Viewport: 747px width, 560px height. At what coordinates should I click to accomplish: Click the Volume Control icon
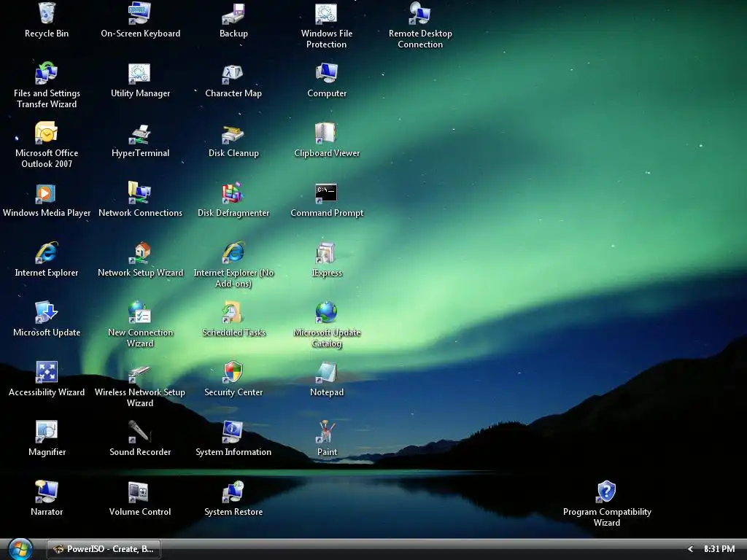coord(139,491)
